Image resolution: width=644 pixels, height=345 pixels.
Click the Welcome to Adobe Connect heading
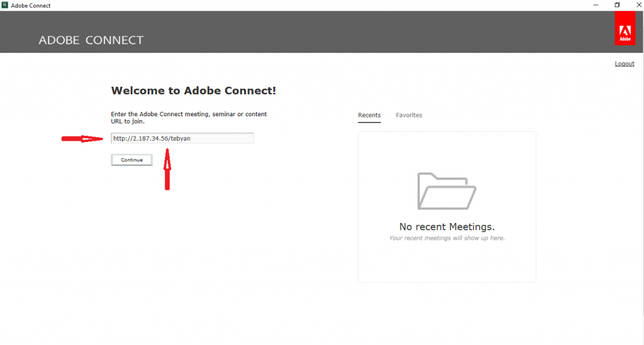coord(194,90)
